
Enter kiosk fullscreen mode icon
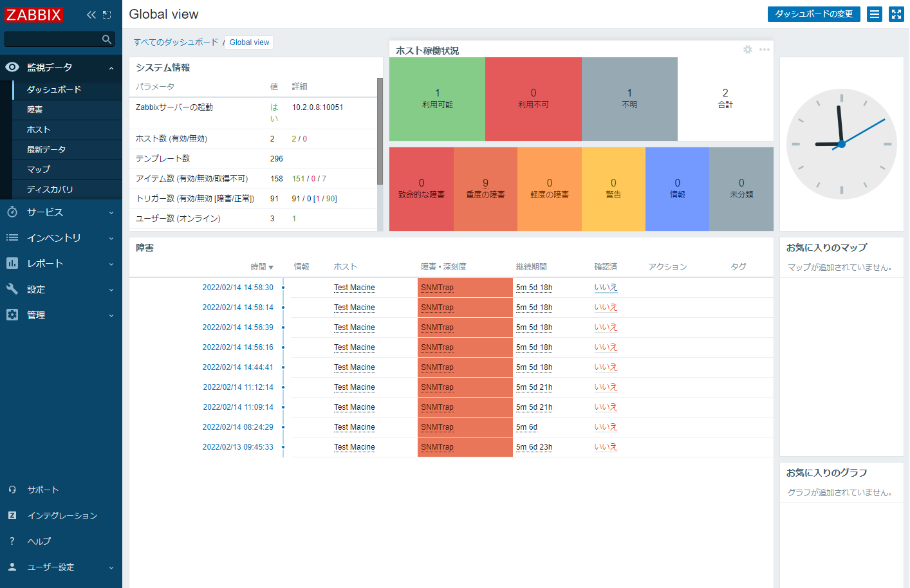pos(896,14)
